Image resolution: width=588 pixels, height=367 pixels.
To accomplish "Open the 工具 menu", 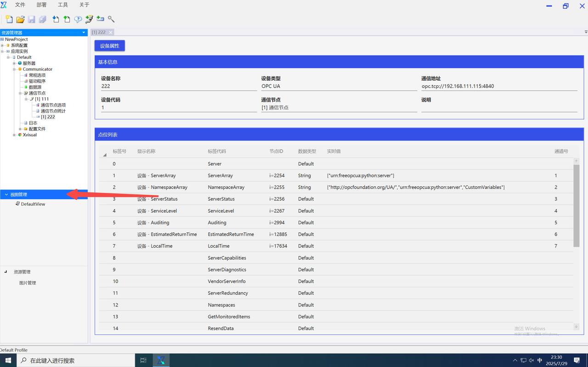I will point(63,5).
